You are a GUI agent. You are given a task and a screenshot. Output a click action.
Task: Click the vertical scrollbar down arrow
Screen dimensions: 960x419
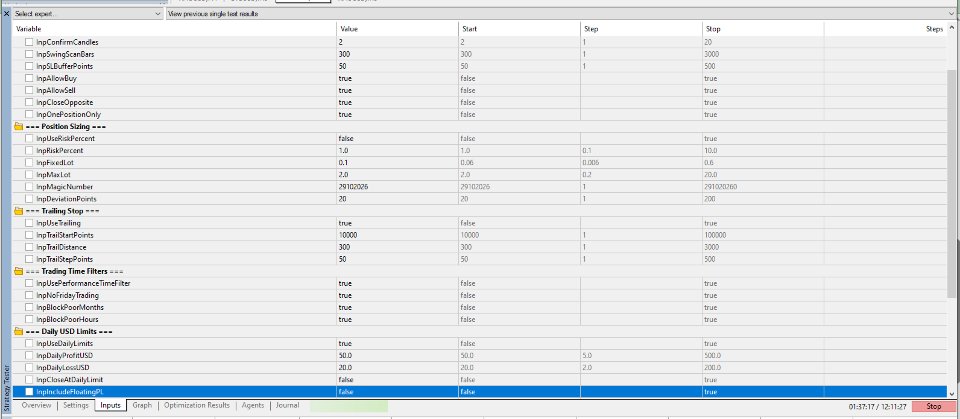coord(951,393)
